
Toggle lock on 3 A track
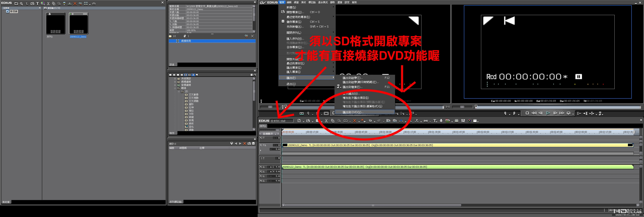[269, 176]
